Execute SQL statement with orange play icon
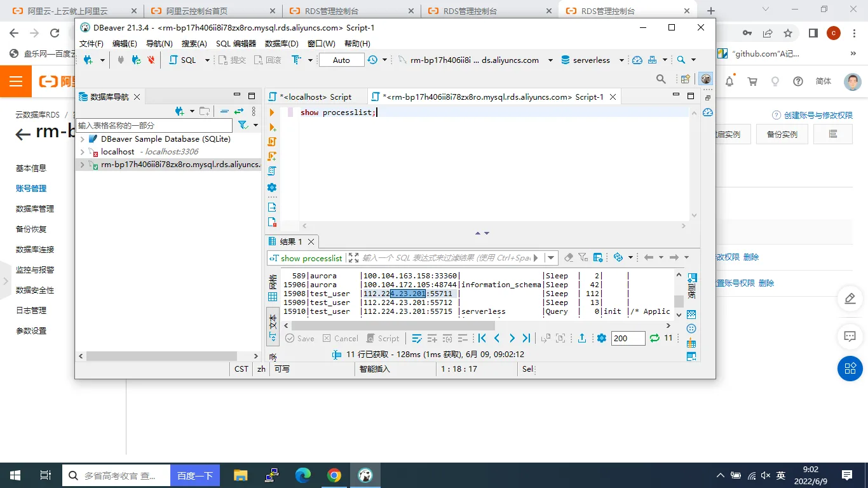 point(272,112)
